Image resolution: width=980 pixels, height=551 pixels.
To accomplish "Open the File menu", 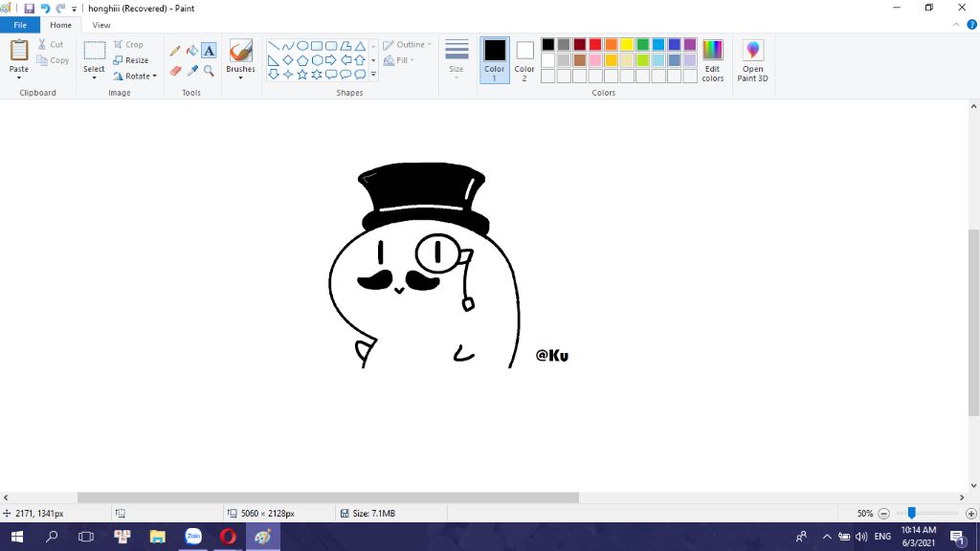I will tap(20, 25).
